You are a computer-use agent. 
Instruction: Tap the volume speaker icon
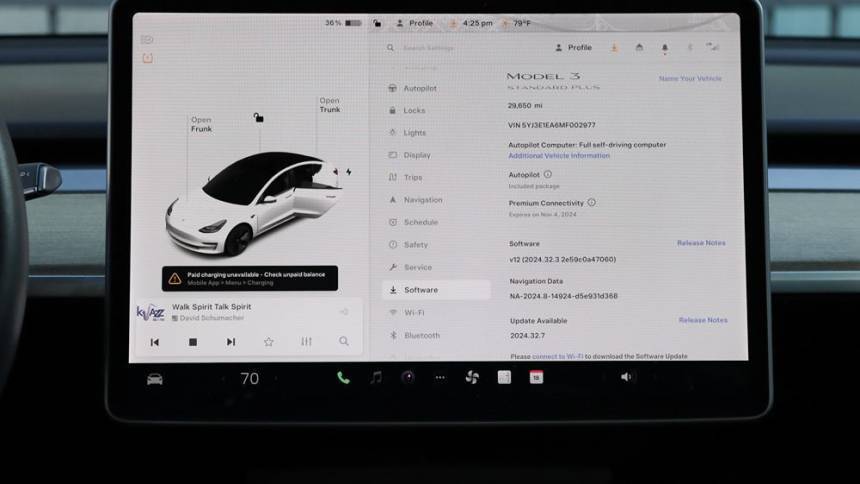[626, 377]
